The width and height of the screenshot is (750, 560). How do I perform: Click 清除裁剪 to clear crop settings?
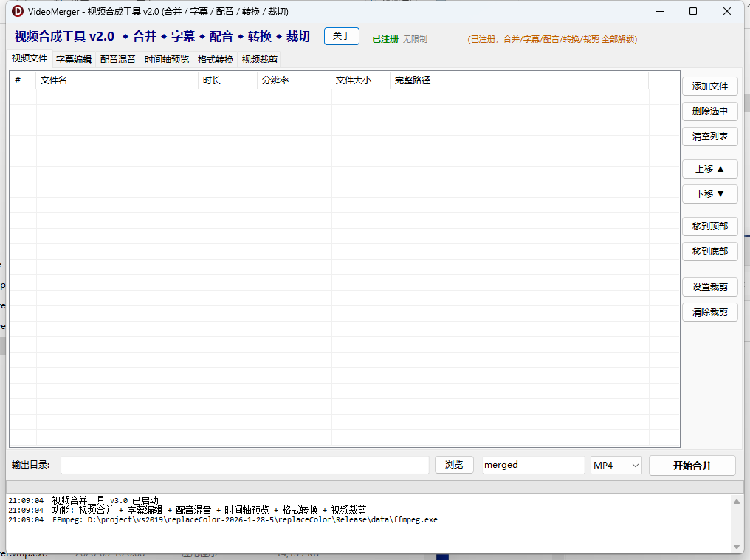[709, 312]
